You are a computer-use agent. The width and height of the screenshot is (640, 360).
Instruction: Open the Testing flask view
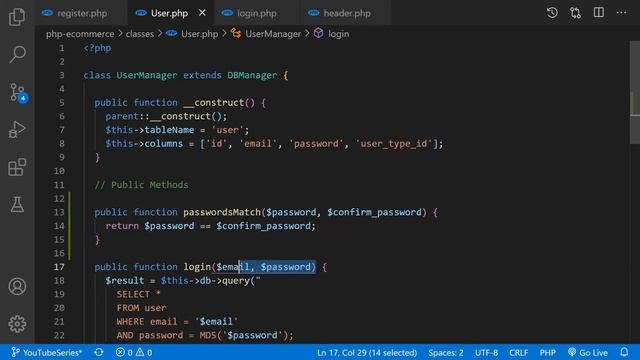[17, 204]
